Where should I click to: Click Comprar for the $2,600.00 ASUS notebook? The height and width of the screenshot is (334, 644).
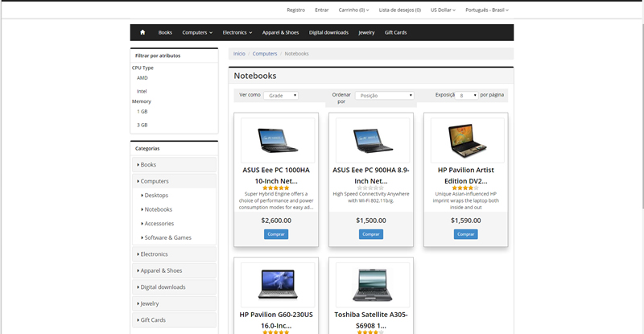276,234
